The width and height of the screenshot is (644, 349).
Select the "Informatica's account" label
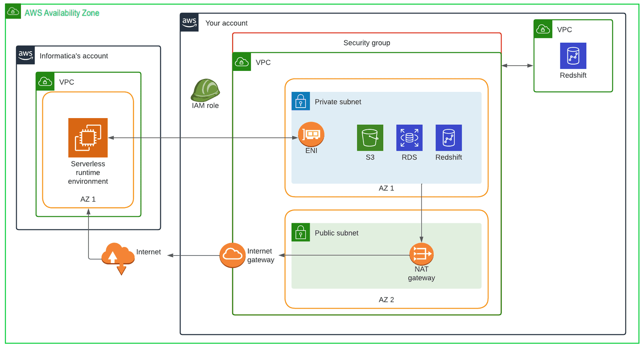coord(74,56)
